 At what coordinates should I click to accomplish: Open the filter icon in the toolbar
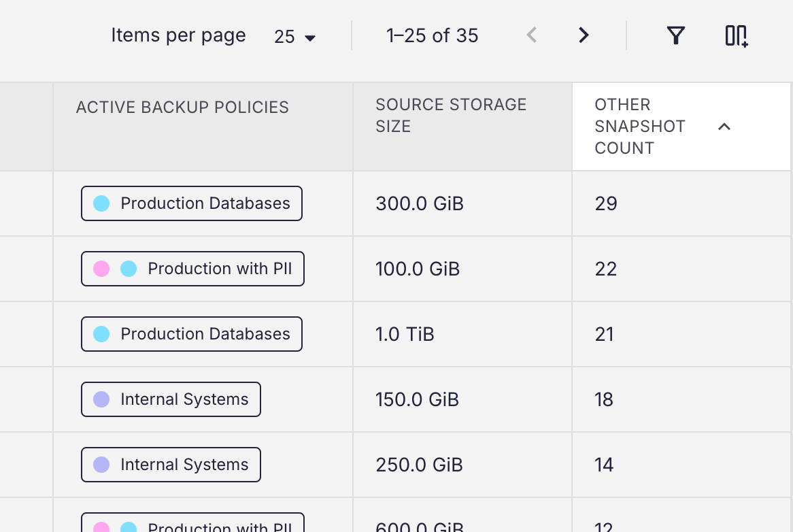pyautogui.click(x=675, y=35)
